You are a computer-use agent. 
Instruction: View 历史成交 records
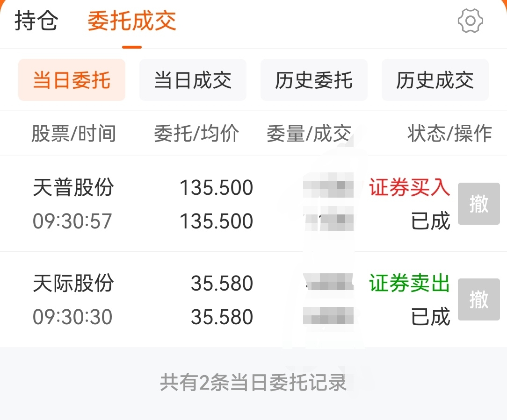[x=435, y=80]
